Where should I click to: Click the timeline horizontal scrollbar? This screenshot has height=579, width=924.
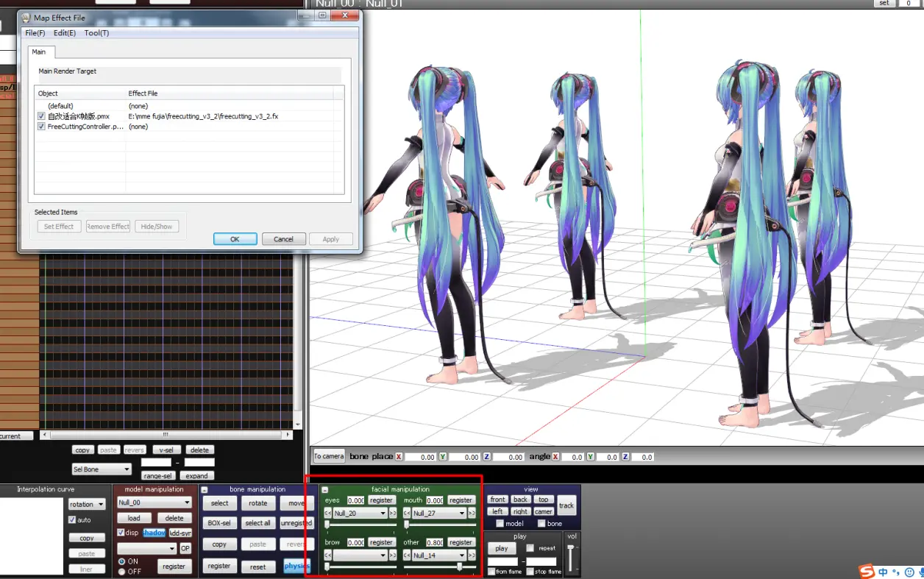click(166, 434)
